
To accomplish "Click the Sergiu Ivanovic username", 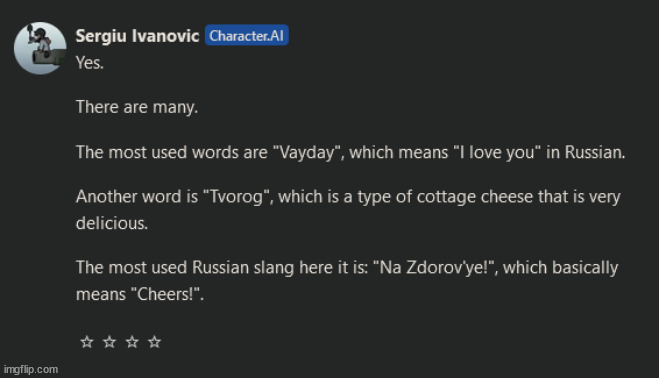I will 137,36.
